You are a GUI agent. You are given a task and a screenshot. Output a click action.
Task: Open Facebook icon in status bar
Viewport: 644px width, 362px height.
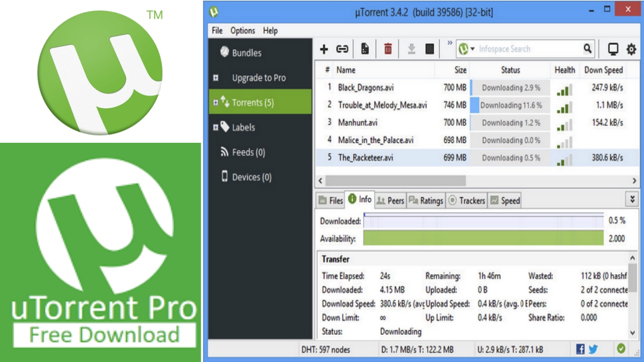pyautogui.click(x=580, y=349)
